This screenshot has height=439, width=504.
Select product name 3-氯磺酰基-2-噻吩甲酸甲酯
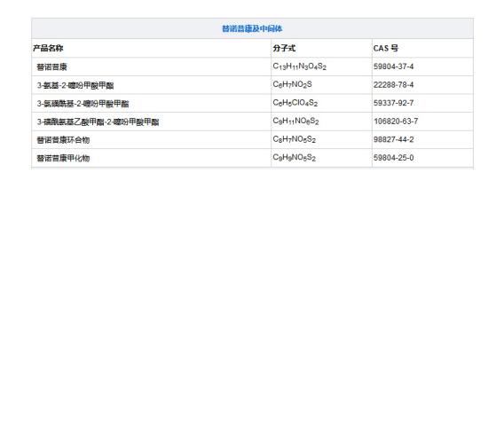click(83, 104)
